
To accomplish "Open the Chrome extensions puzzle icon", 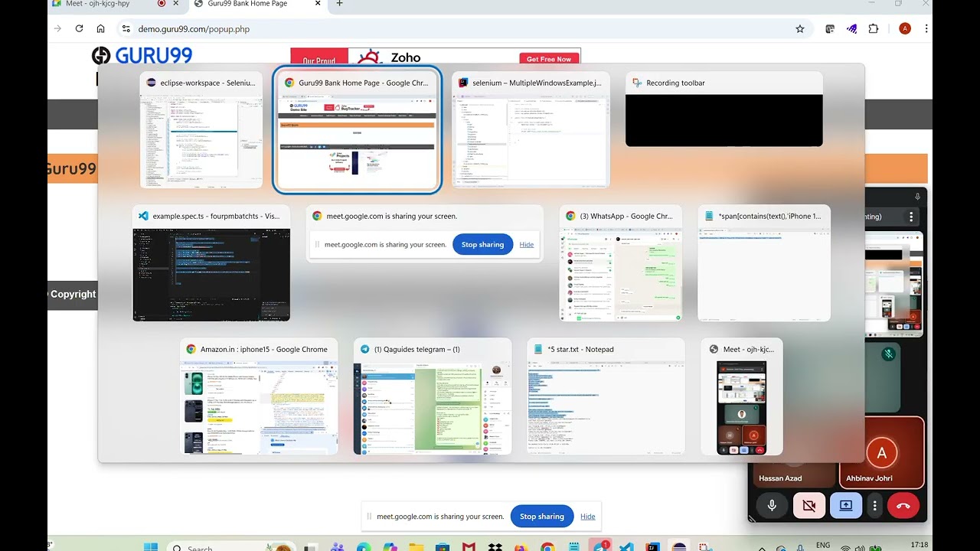I will click(x=874, y=28).
